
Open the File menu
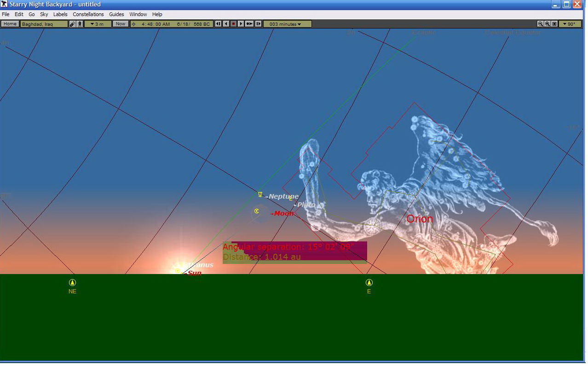coord(6,14)
